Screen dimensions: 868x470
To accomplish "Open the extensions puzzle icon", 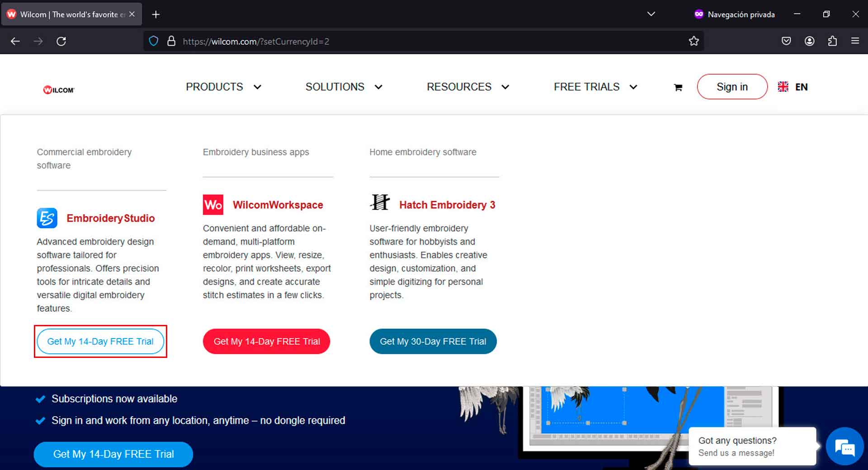I will point(832,41).
